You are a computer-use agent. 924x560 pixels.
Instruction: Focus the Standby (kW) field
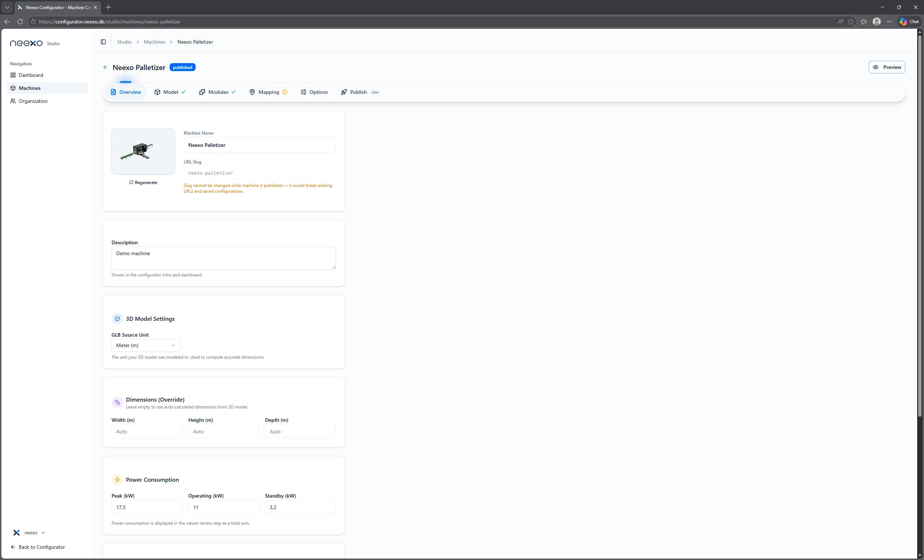click(300, 508)
